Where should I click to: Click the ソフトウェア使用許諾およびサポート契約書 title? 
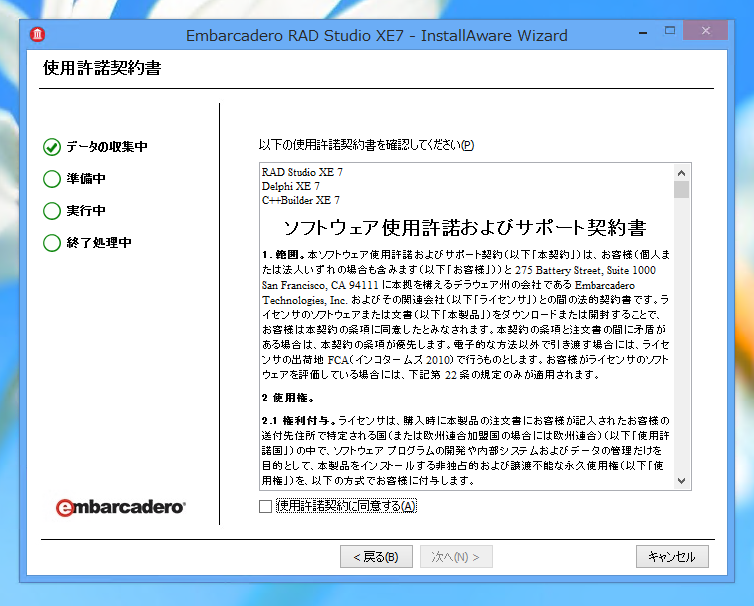[x=465, y=227]
